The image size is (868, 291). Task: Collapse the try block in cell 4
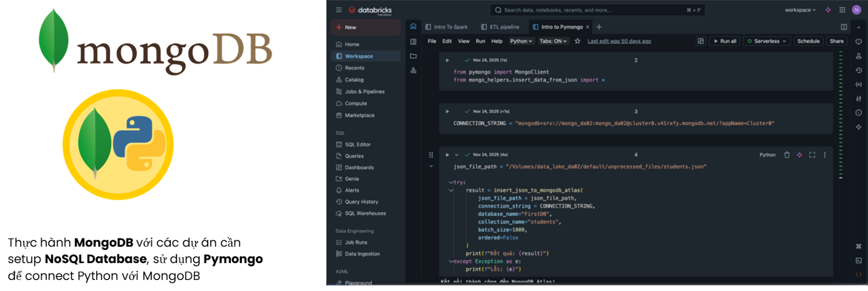click(x=451, y=183)
